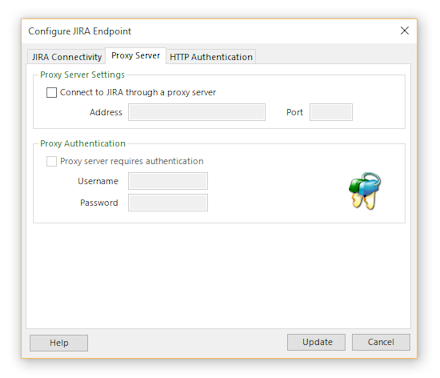
Task: Click the Password label
Action: click(x=99, y=203)
